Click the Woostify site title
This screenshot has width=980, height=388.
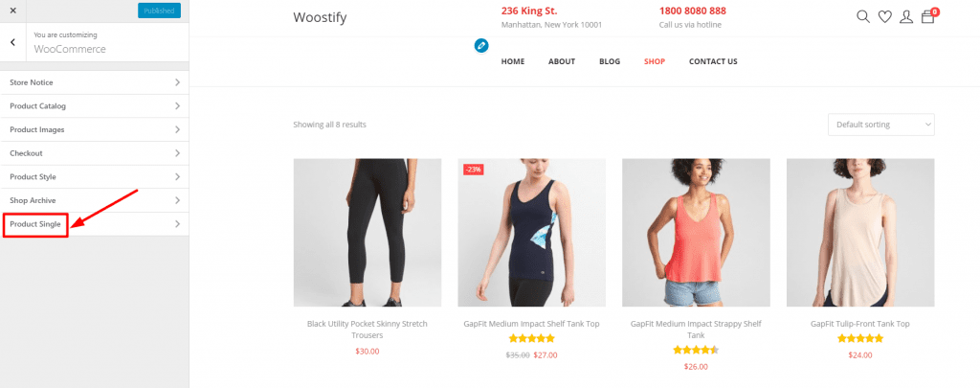point(320,17)
